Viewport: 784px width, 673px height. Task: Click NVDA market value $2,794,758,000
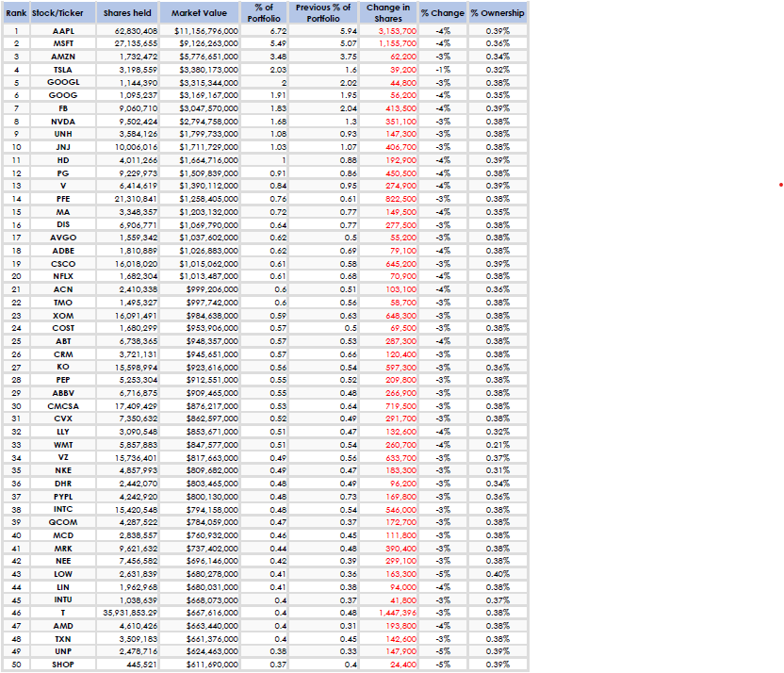(199, 121)
